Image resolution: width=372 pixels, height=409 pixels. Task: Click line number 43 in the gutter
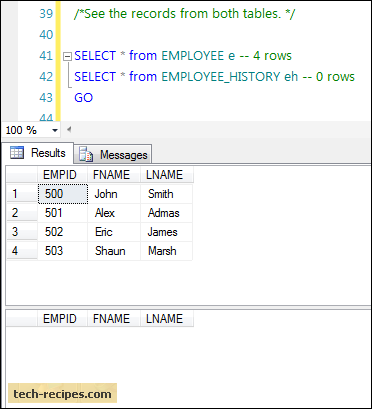click(46, 98)
